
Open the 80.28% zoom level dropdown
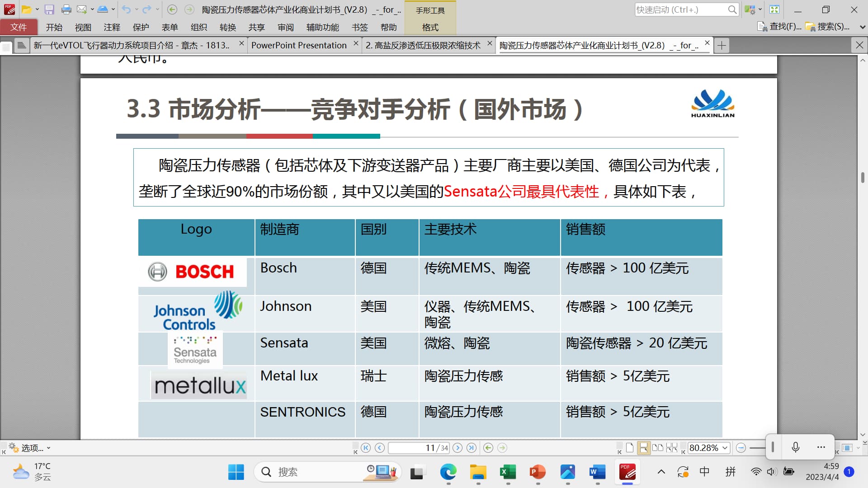[x=725, y=448]
